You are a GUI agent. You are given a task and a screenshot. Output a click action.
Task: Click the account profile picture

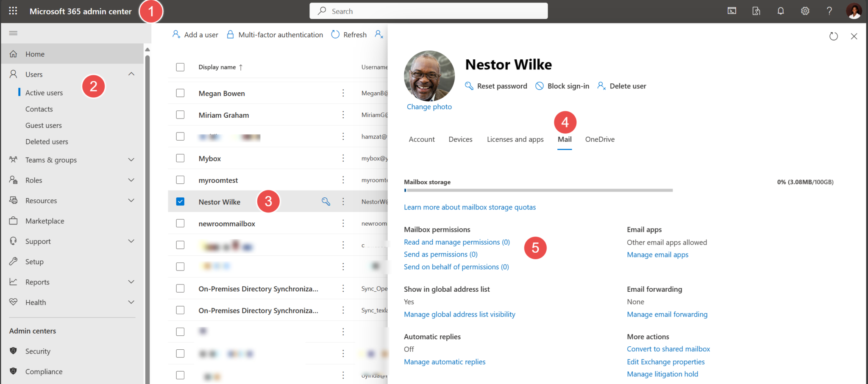854,11
